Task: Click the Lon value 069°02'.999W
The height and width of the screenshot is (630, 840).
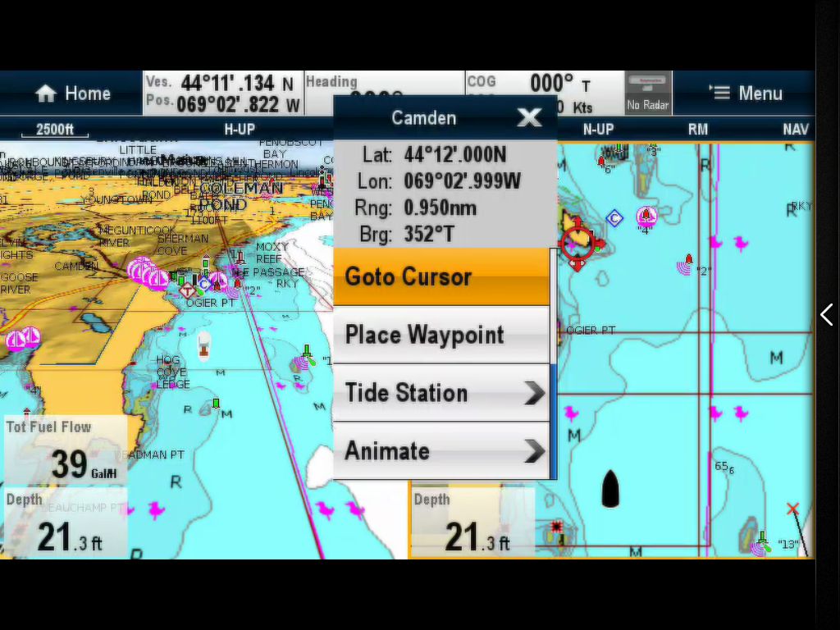Action: (x=462, y=181)
